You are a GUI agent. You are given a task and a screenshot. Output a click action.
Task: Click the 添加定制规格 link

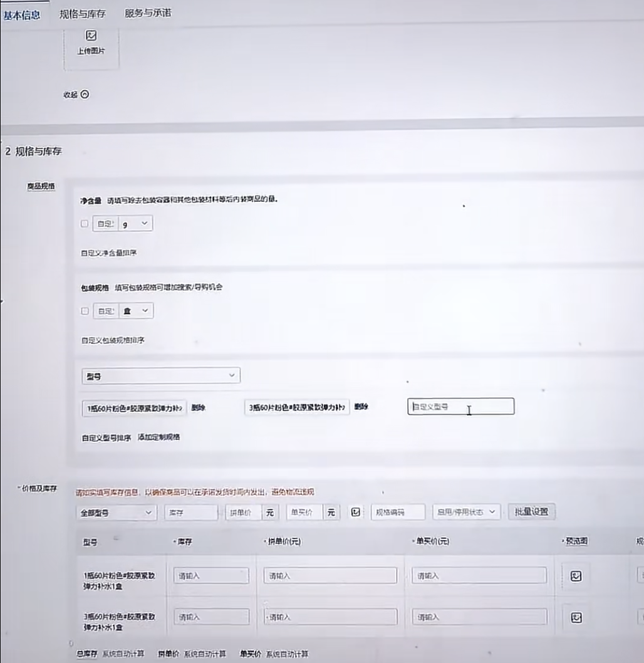(x=159, y=437)
